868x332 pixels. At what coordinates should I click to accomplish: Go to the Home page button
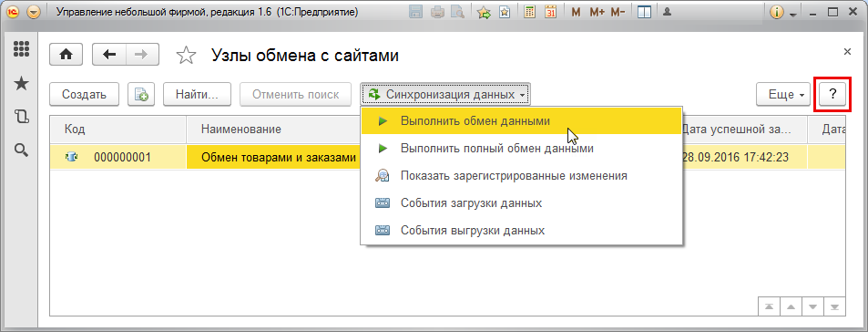tap(66, 55)
